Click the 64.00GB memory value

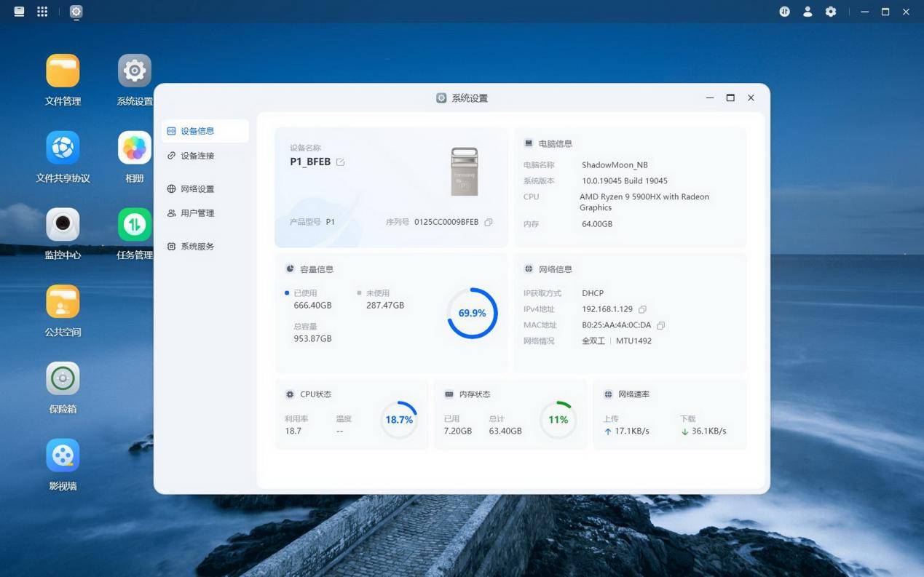tap(597, 224)
